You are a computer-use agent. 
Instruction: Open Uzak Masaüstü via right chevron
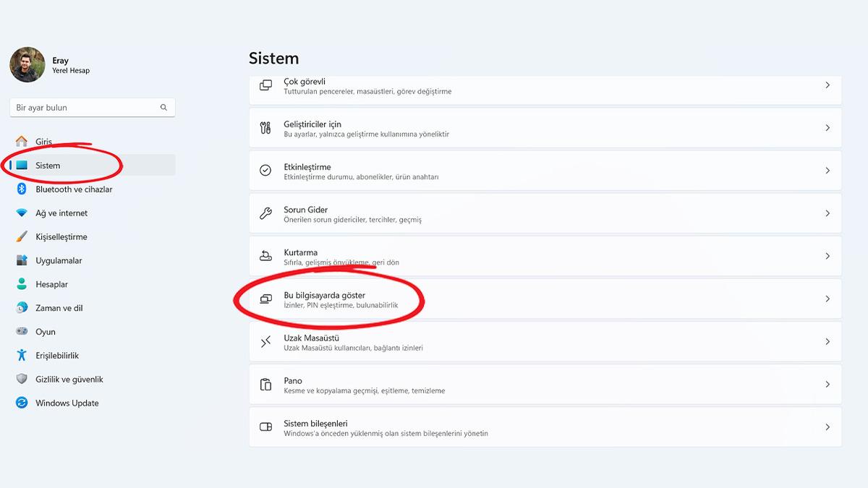(x=827, y=342)
